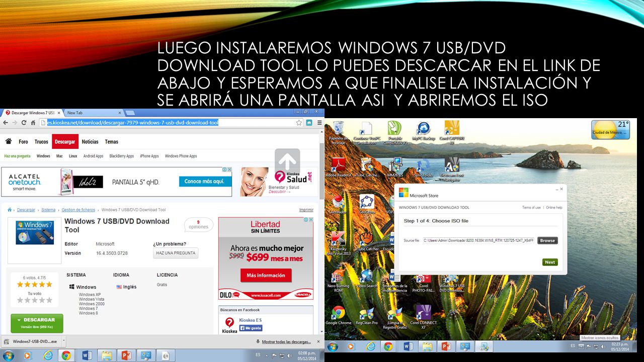Viewport: 644px width, 362px height.
Task: Click the Android Apps category link
Action: click(x=93, y=156)
